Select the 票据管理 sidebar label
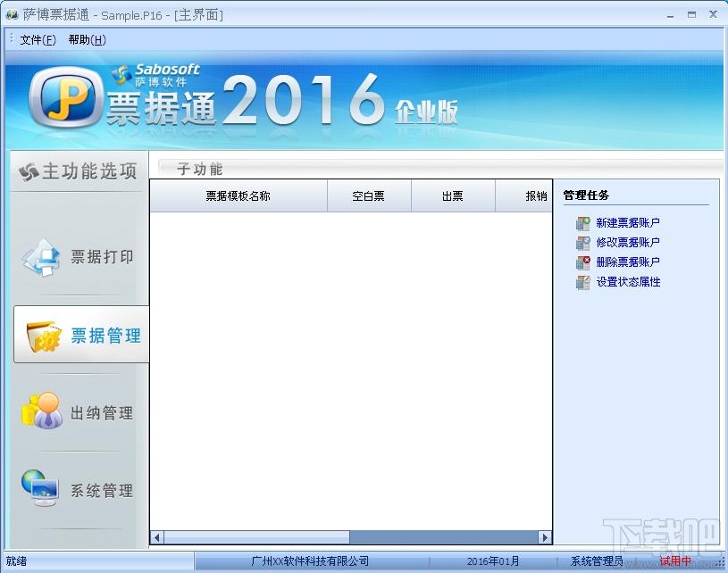728x573 pixels. [x=106, y=336]
